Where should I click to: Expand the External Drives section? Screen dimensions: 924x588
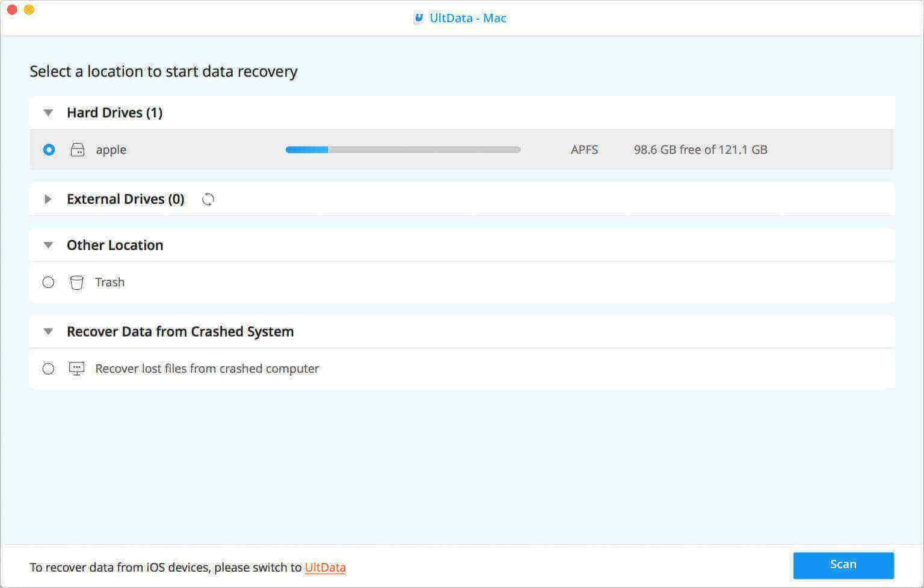48,200
